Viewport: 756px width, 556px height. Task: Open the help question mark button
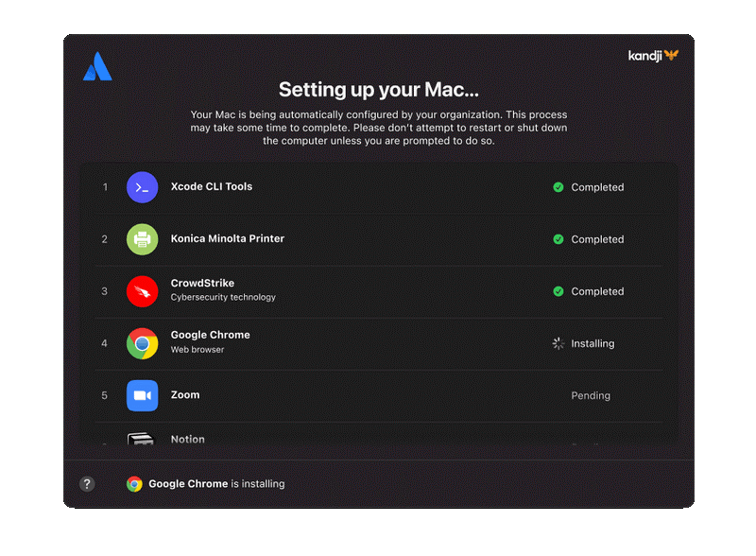click(87, 483)
